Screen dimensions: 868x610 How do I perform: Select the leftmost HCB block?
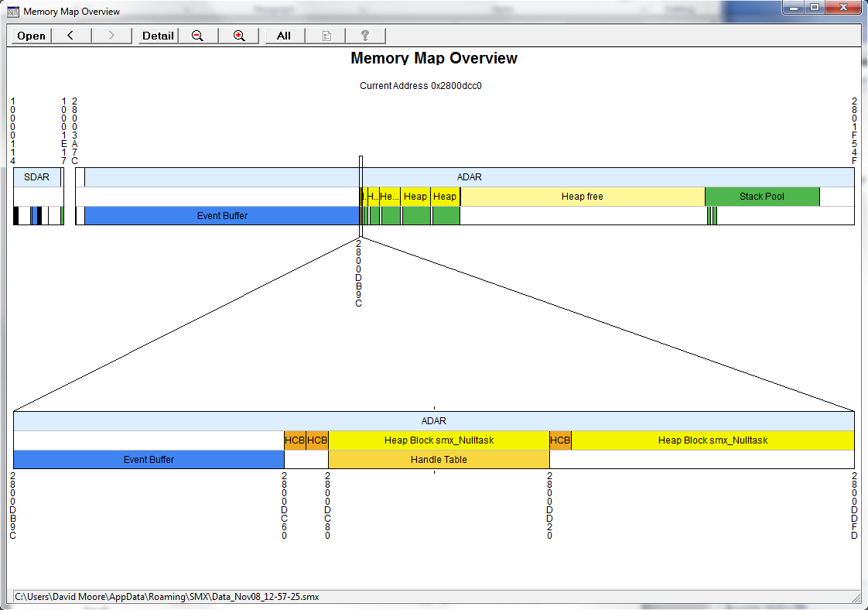tap(295, 440)
